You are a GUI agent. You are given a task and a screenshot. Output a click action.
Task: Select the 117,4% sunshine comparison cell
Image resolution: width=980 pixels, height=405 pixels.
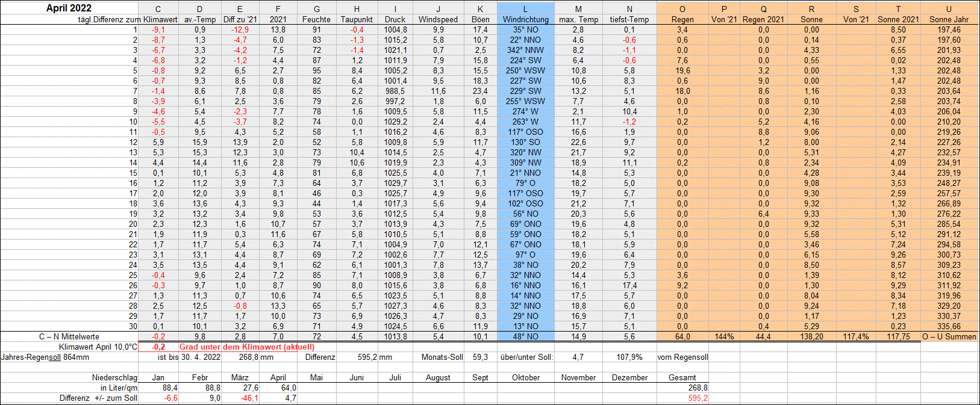click(855, 336)
